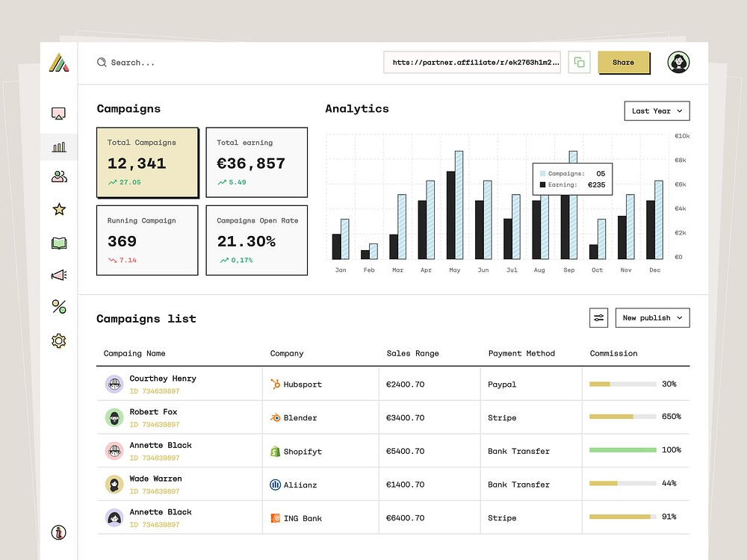Click the 30% commission progress bar

click(623, 384)
